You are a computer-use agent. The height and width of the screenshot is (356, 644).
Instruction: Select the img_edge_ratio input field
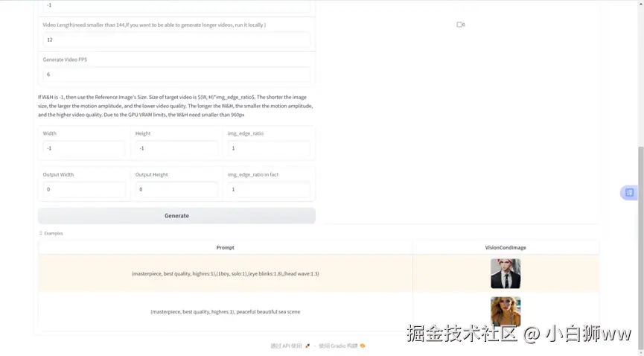point(269,148)
